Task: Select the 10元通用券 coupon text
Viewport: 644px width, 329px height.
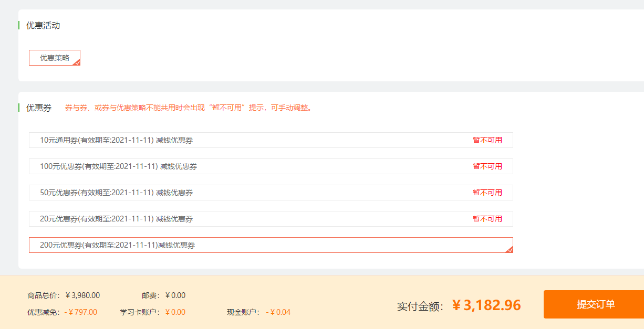Action: 116,140
